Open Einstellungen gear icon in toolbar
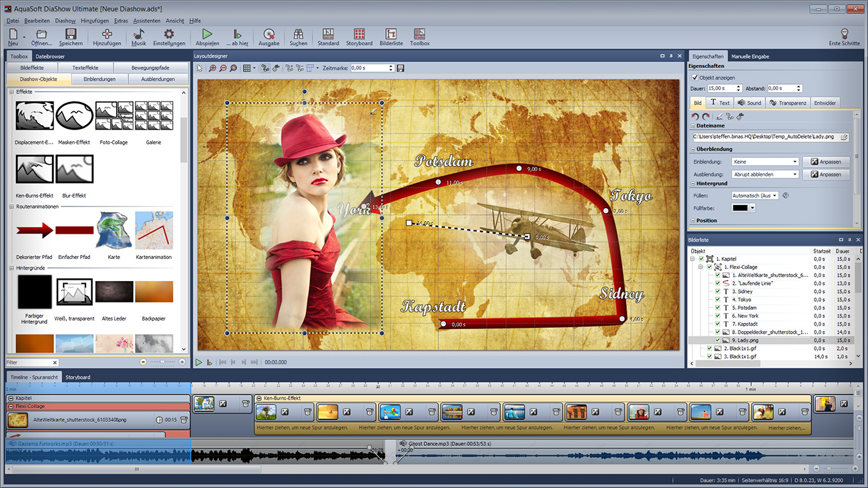 (169, 35)
